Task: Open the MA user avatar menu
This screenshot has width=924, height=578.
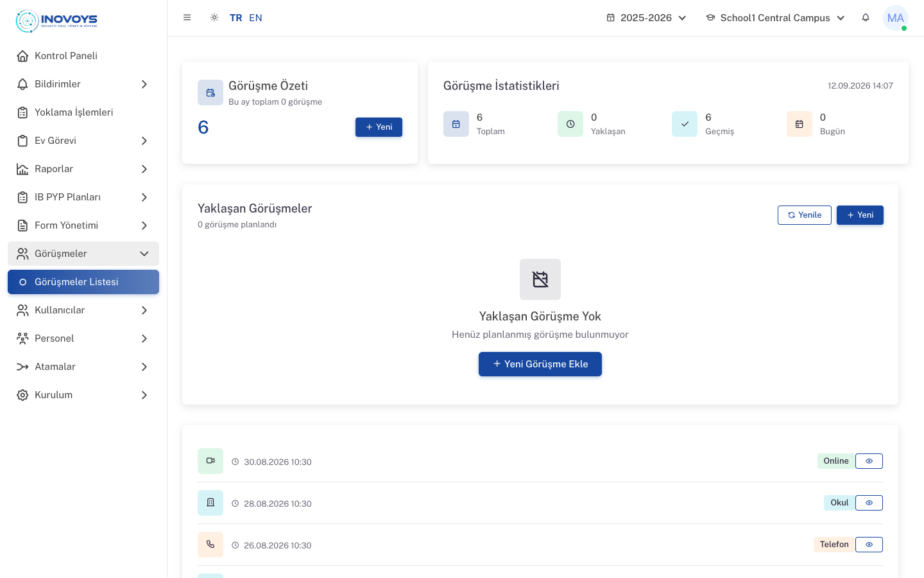Action: pos(896,18)
